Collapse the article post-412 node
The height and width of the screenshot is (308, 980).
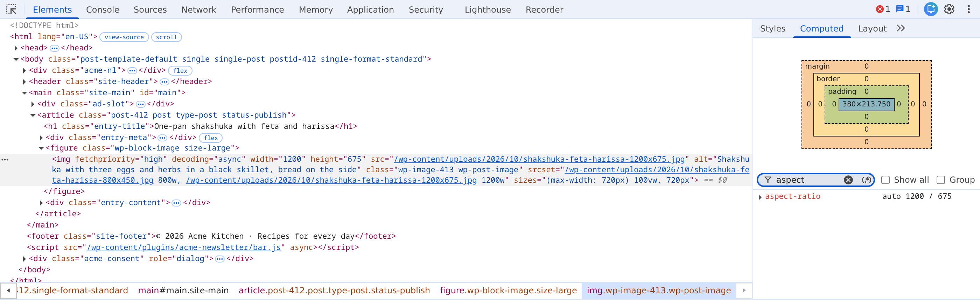33,115
